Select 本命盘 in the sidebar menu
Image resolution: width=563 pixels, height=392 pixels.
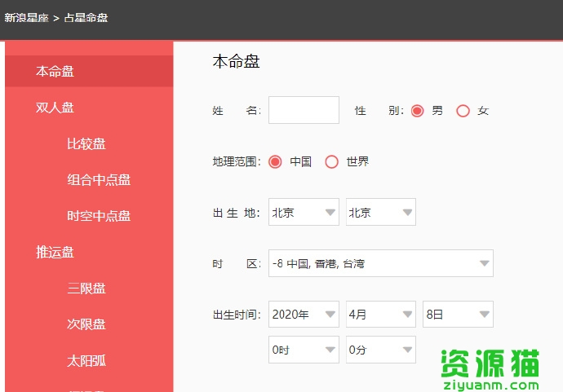coord(89,71)
